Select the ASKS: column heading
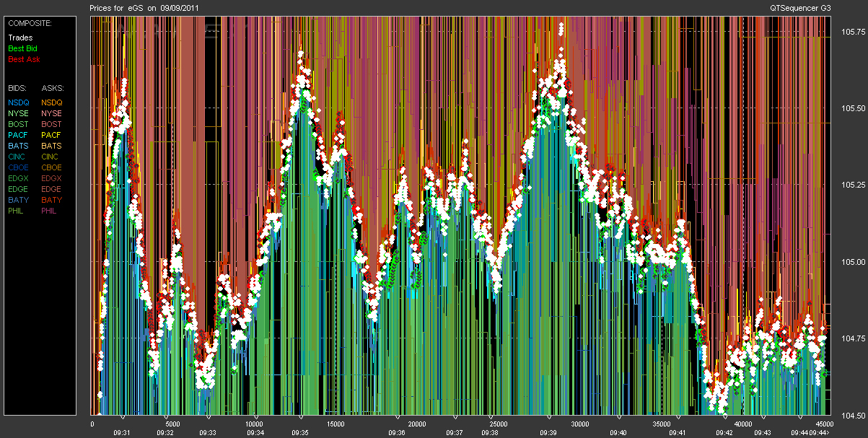The width and height of the screenshot is (868, 438). (x=52, y=87)
